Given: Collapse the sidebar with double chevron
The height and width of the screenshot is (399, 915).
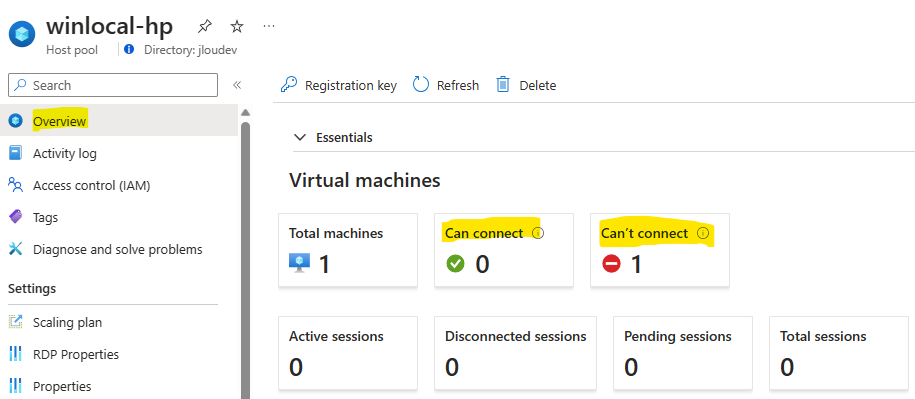Looking at the screenshot, I should coord(237,85).
